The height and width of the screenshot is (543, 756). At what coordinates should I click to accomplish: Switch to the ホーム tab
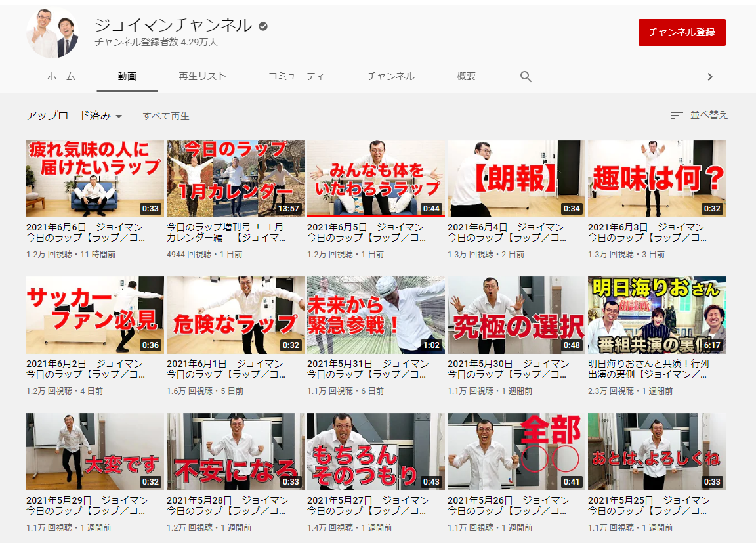point(61,76)
